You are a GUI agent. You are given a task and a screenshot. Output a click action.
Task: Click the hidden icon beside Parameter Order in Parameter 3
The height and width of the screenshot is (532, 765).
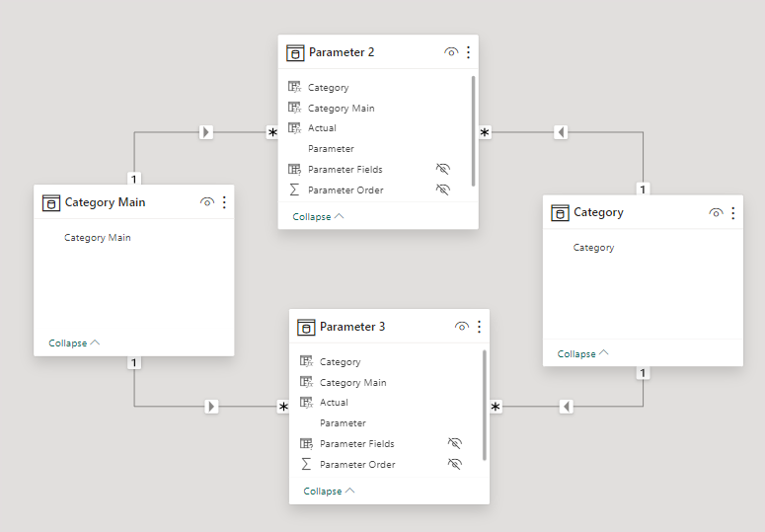(455, 464)
